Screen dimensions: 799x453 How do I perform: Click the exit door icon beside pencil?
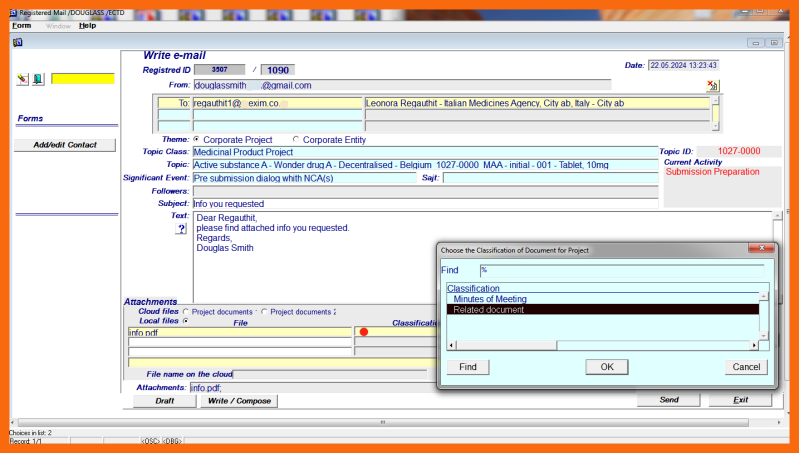38,79
